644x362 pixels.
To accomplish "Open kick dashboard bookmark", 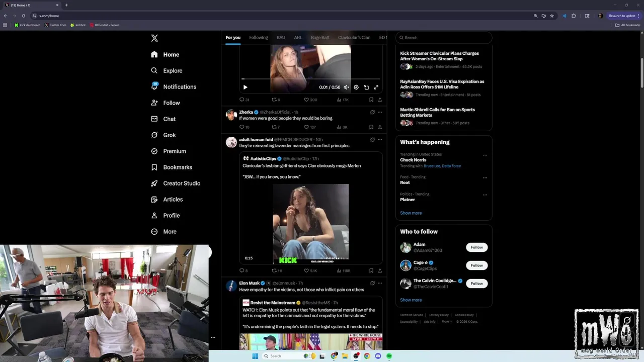I will pyautogui.click(x=28, y=25).
